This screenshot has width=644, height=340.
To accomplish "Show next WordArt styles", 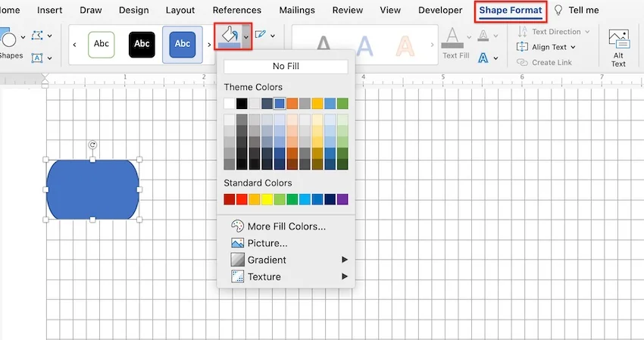I will click(432, 45).
